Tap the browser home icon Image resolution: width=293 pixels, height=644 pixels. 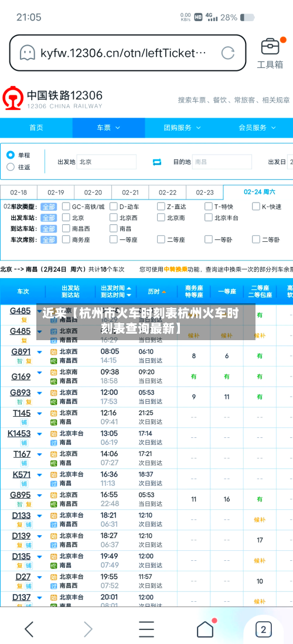(x=205, y=629)
